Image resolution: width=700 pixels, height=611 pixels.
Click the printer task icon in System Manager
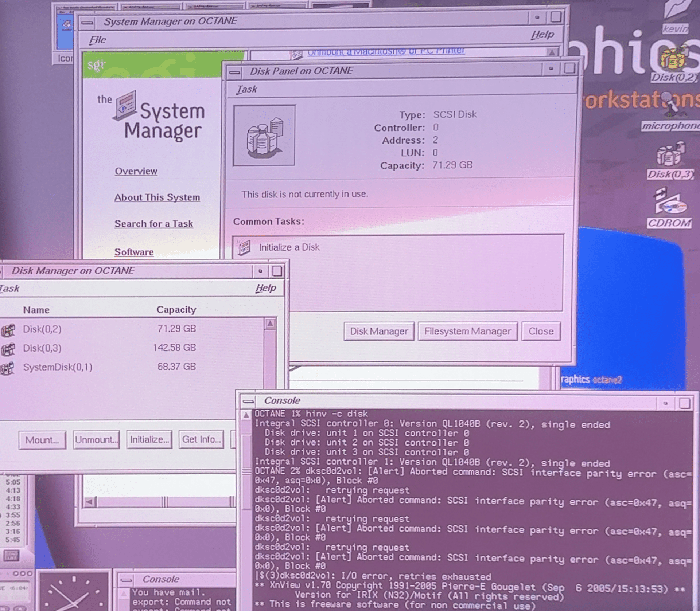(x=297, y=54)
